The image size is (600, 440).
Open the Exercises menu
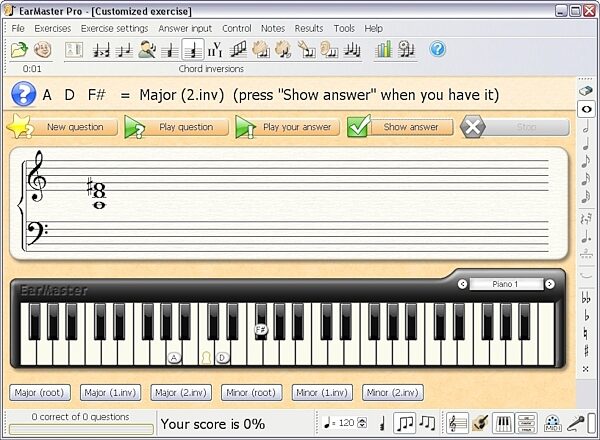click(x=52, y=28)
